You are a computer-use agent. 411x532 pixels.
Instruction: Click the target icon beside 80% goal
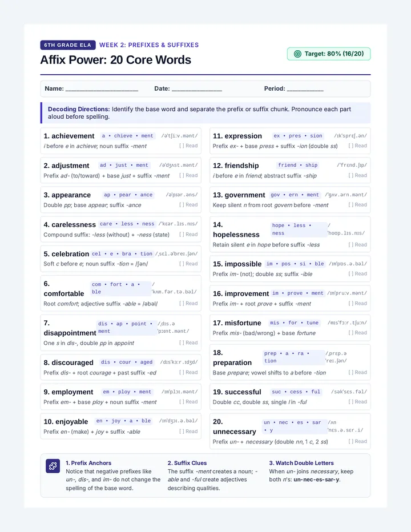click(x=297, y=54)
